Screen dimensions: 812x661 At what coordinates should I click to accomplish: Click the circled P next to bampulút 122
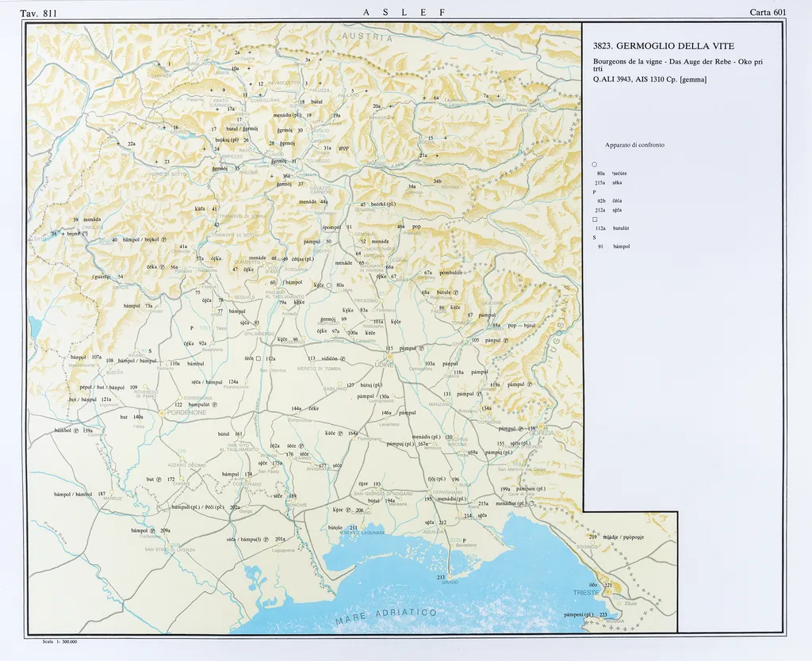(x=214, y=404)
